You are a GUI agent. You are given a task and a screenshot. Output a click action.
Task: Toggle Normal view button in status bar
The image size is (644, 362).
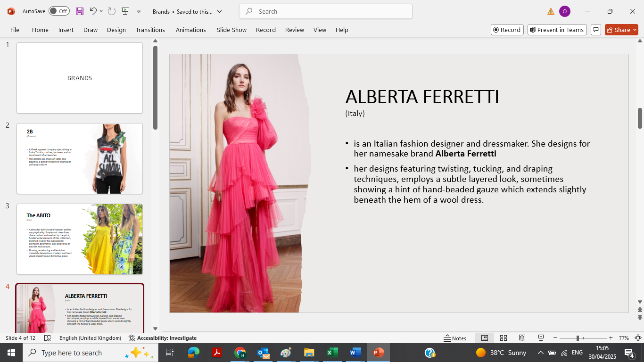coord(484,338)
